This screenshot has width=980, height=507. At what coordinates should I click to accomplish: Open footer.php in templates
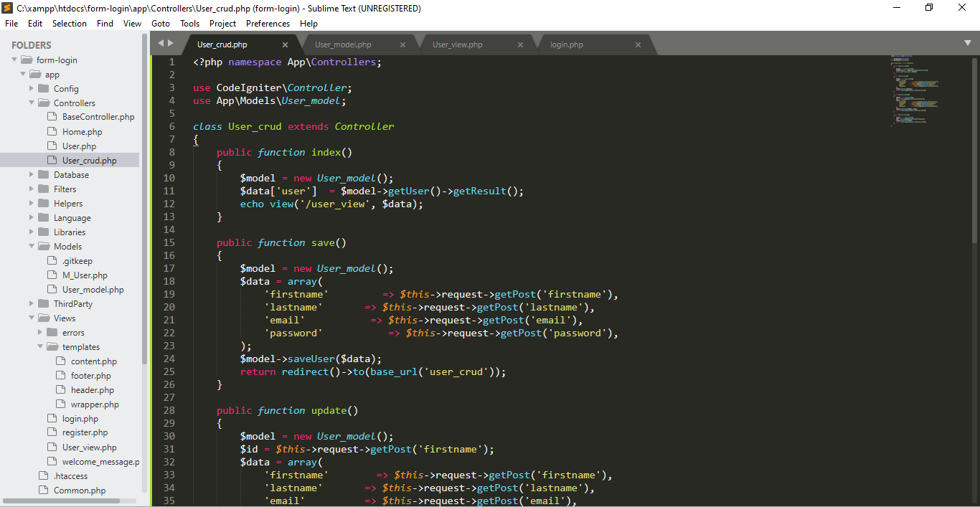pos(91,376)
